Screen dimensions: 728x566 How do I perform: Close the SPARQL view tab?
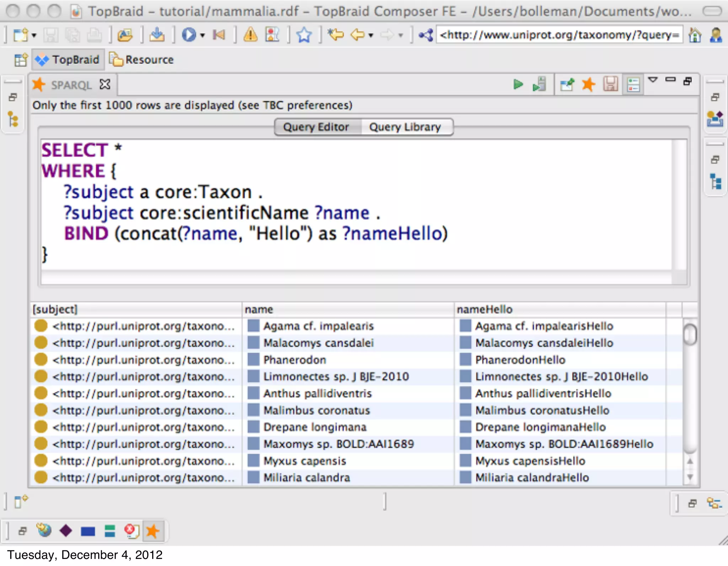click(105, 85)
